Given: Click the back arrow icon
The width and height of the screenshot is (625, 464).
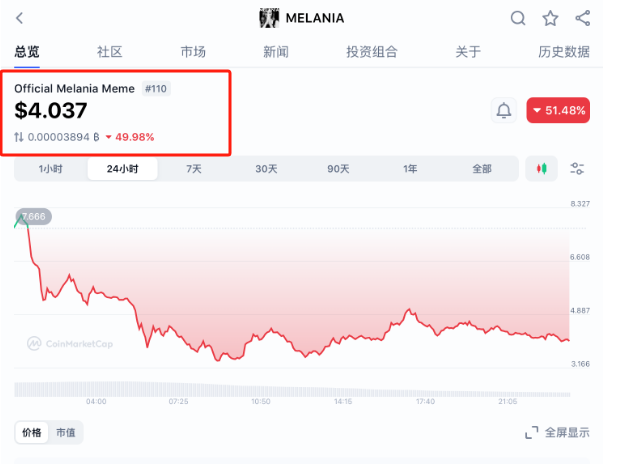Looking at the screenshot, I should [20, 18].
